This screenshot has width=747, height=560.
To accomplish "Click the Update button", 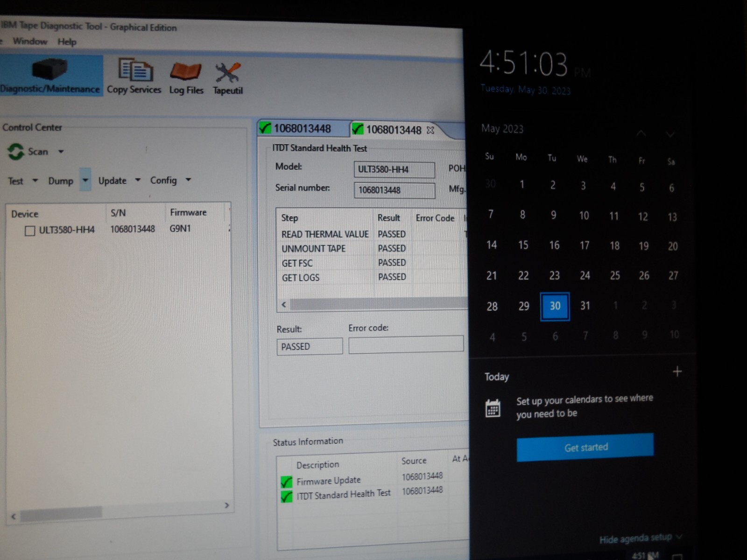I will (x=113, y=181).
